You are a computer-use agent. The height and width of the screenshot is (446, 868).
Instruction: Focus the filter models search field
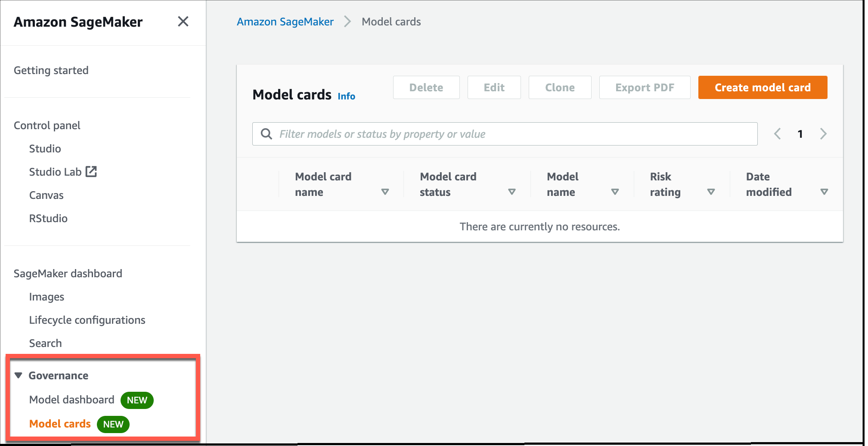(505, 134)
